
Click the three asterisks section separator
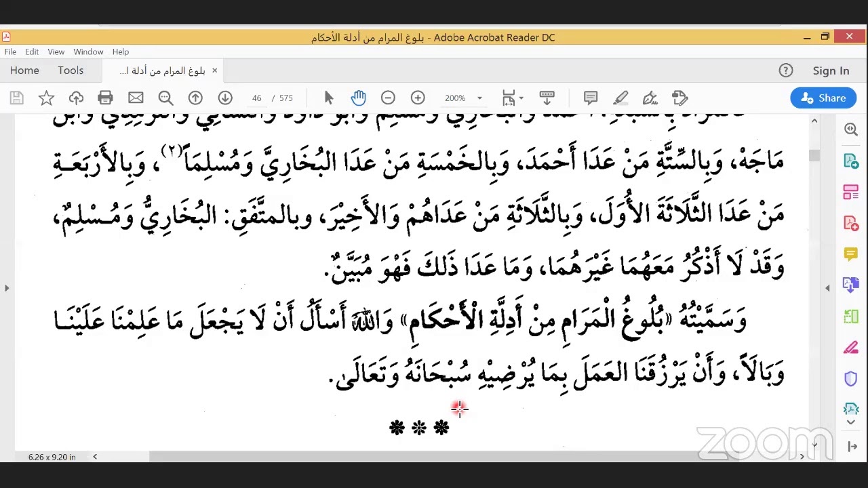419,428
